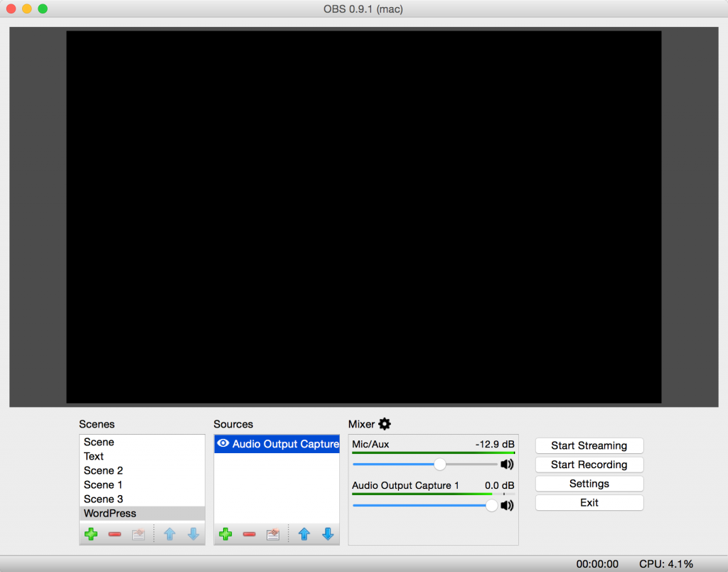
Task: Open Mixer settings gear
Action: click(385, 424)
